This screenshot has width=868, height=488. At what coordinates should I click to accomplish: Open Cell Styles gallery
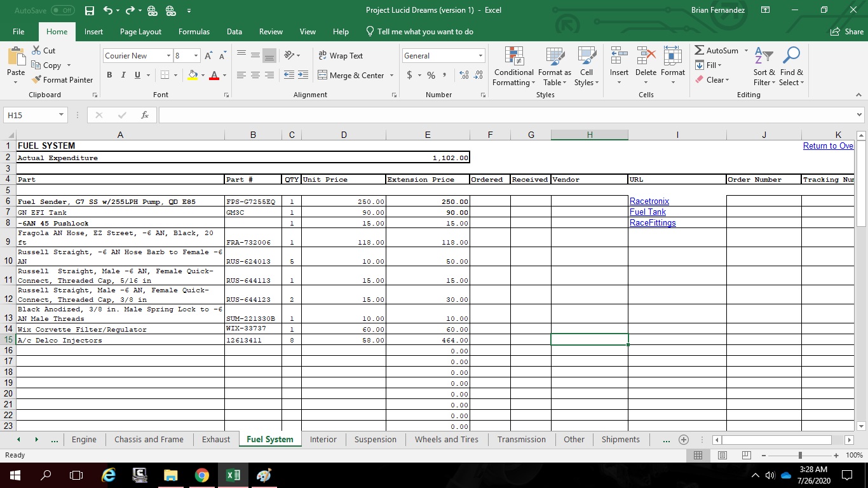(587, 67)
